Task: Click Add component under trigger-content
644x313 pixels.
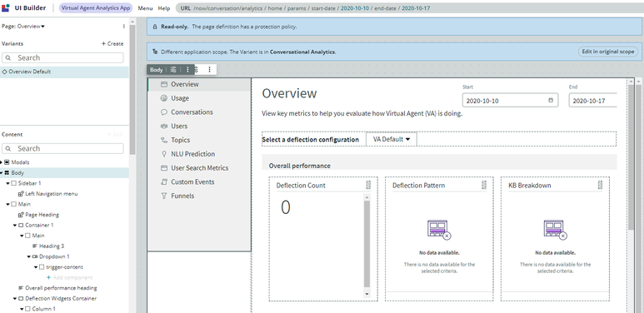Action: pyautogui.click(x=69, y=278)
